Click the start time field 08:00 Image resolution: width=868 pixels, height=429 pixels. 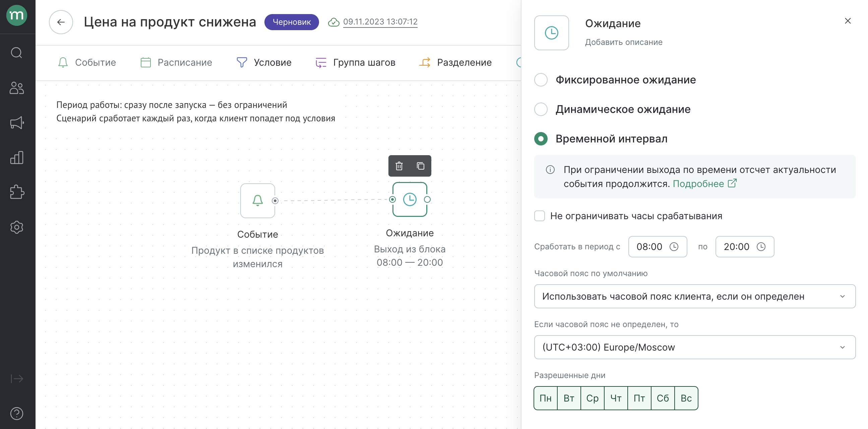[658, 247]
